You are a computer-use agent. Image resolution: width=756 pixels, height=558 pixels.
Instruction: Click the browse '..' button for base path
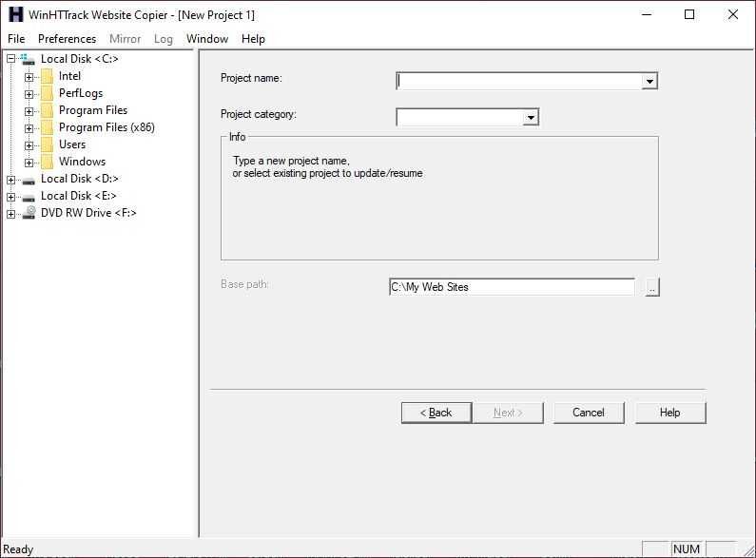pos(651,287)
